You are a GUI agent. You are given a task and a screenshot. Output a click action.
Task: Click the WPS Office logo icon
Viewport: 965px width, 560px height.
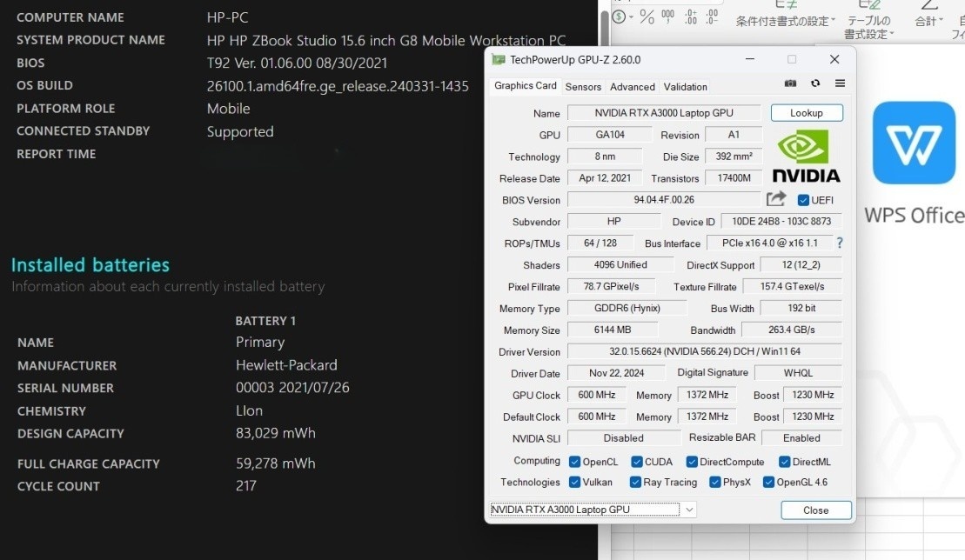click(914, 143)
